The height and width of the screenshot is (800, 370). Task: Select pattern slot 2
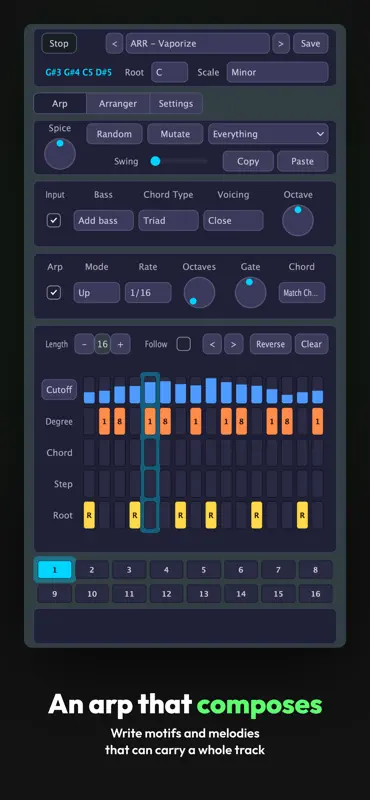(x=92, y=569)
